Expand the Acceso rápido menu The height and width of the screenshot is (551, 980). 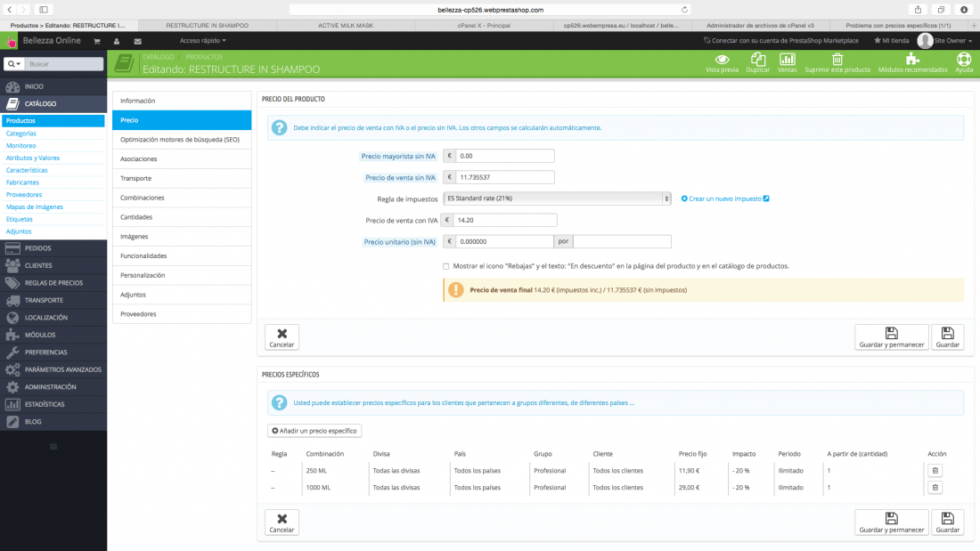pos(202,41)
